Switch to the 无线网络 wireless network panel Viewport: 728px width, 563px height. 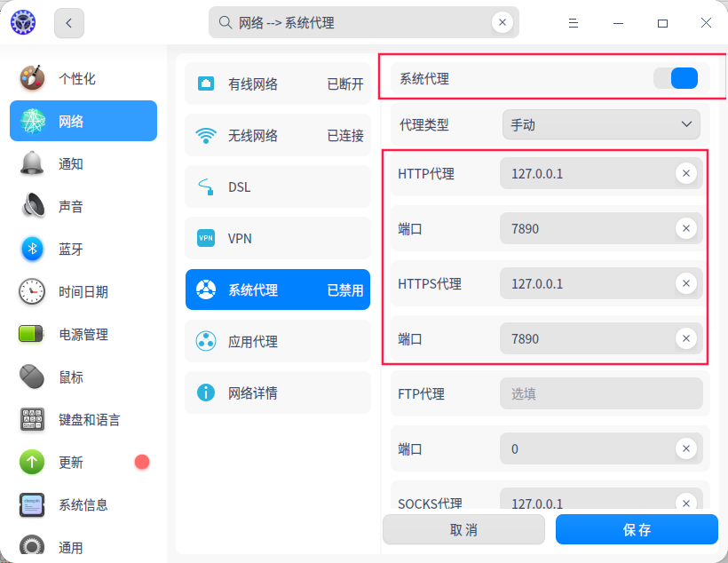click(x=277, y=135)
